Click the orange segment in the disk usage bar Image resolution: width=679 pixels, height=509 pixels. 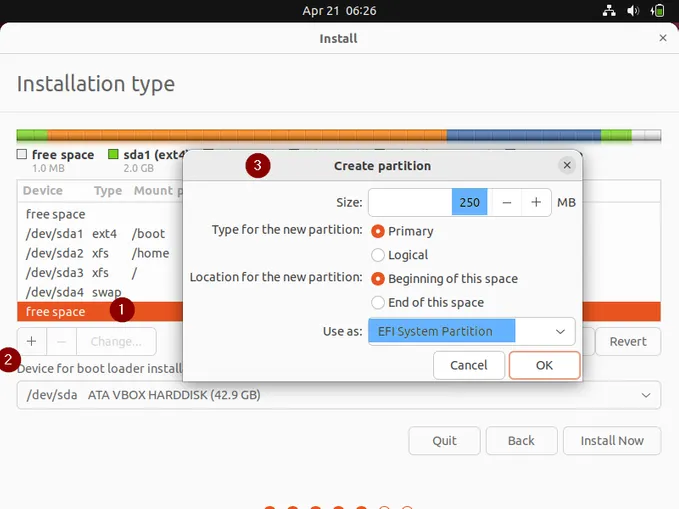245,135
